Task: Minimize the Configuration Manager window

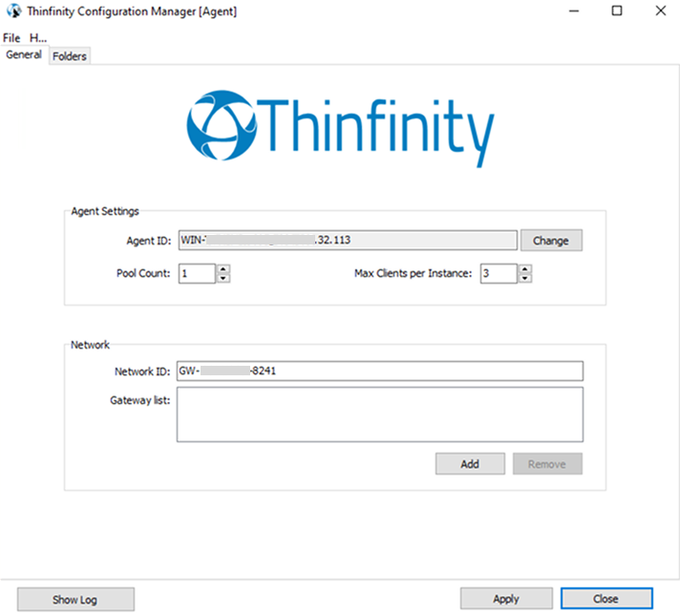Action: 574,11
